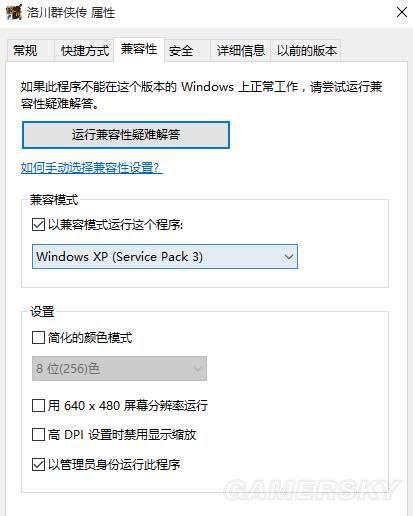This screenshot has width=413, height=516.
Task: Click the 运行兼容性疑难解答 button
Action: tap(126, 135)
